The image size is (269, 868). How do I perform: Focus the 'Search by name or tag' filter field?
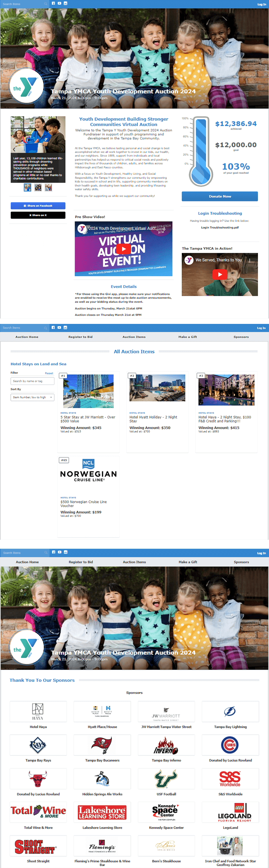[32, 381]
